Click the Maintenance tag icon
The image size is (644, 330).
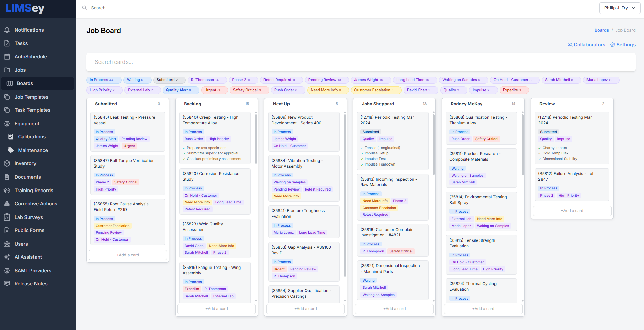[x=11, y=150]
